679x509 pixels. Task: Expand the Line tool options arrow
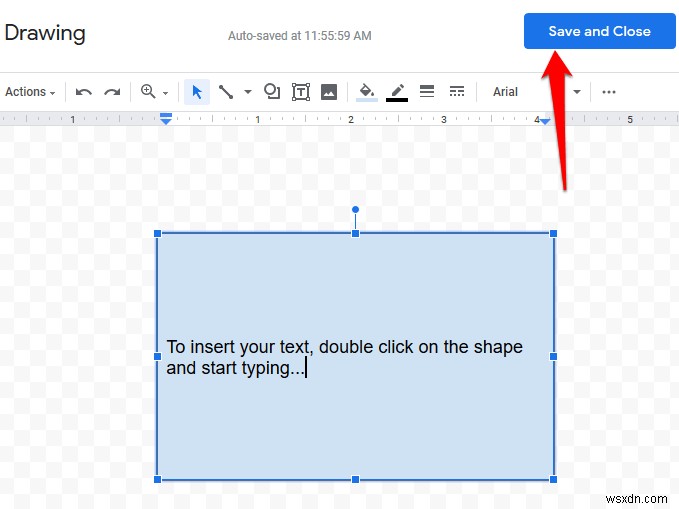pos(248,91)
